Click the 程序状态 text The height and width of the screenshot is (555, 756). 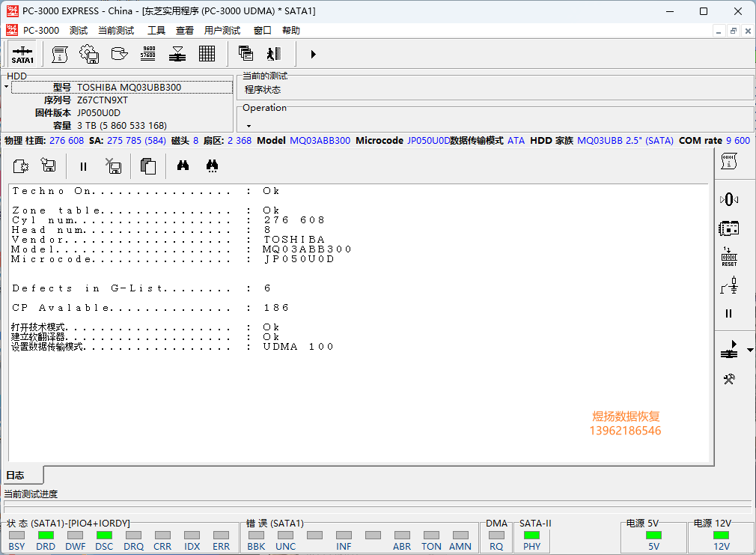coord(262,90)
